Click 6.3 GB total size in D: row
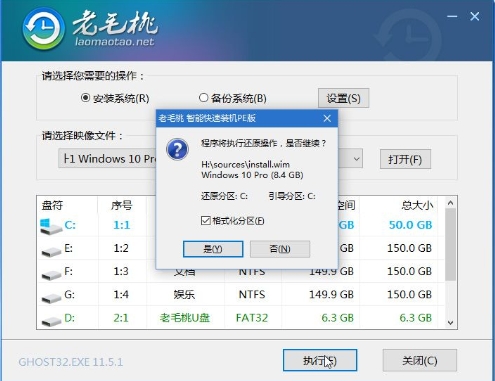The height and width of the screenshot is (381, 495). click(416, 318)
